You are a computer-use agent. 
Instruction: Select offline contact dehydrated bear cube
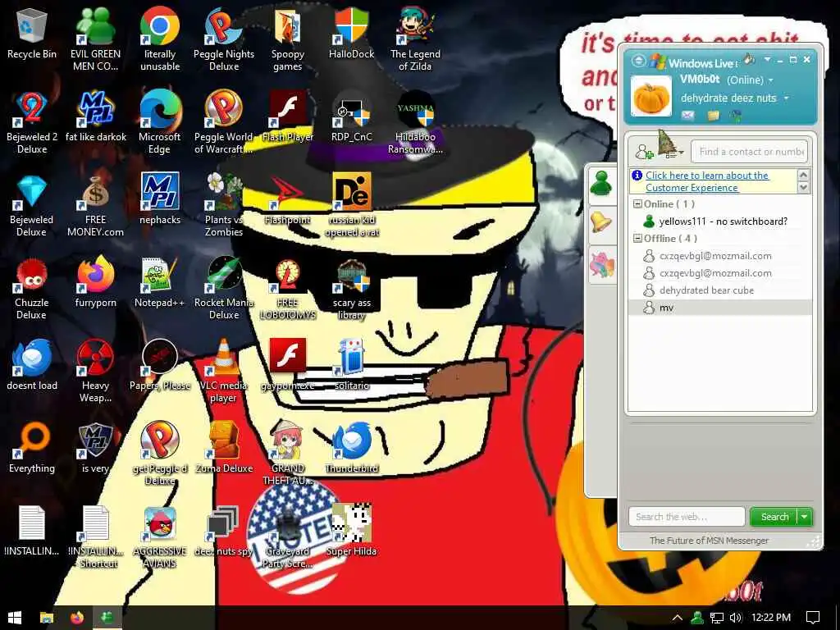point(720,290)
